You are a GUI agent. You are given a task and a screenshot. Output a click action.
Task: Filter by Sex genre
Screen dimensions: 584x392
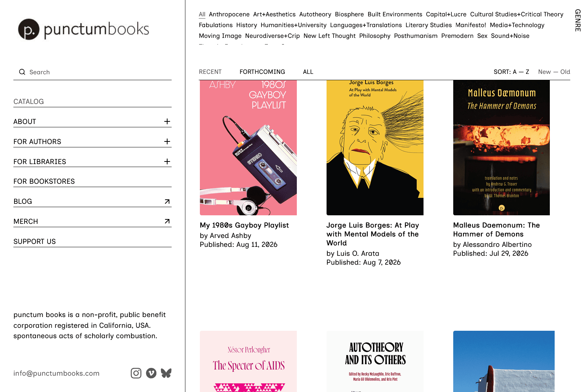point(482,36)
